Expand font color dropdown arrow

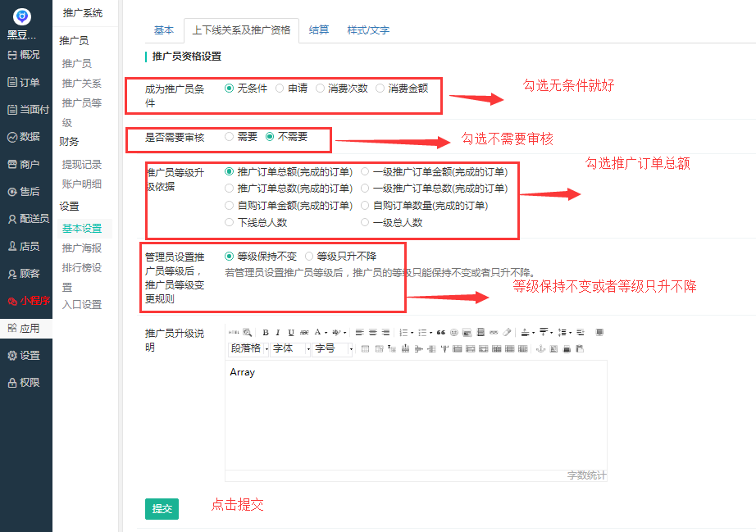click(x=326, y=333)
